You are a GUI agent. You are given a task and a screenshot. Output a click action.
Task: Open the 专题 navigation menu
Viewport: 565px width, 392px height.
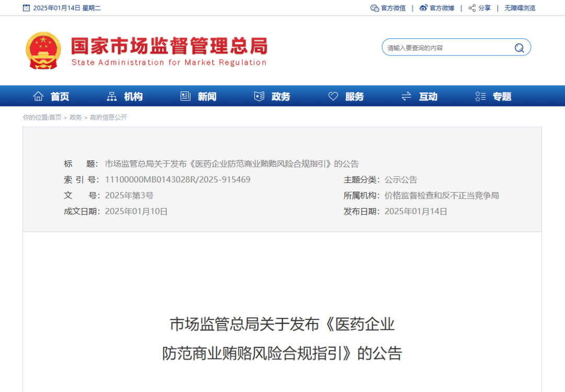coord(502,97)
